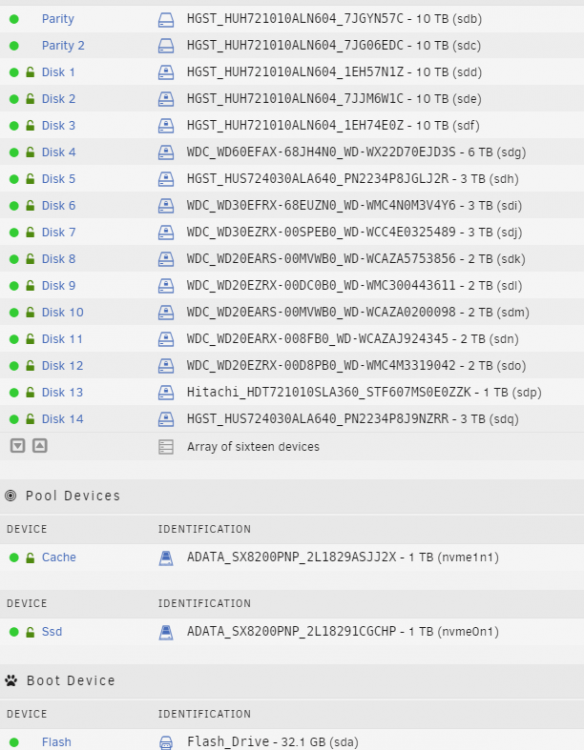Open Disk 6 settings link

(59, 206)
